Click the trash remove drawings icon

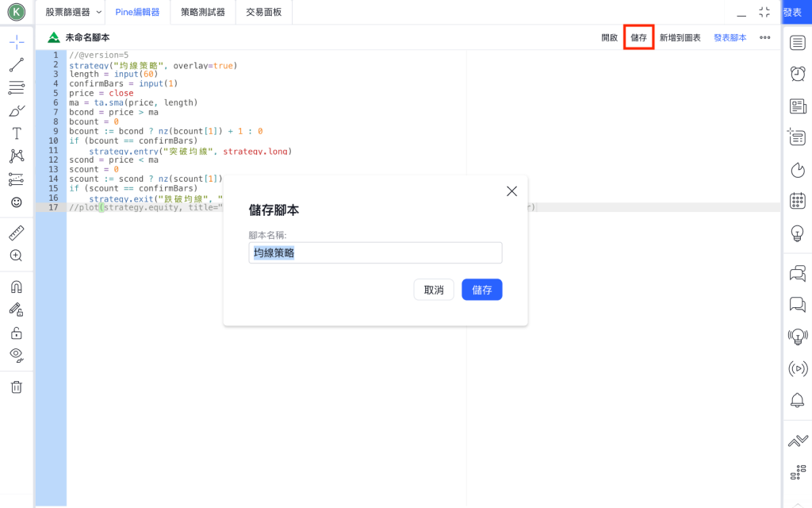[x=17, y=387]
